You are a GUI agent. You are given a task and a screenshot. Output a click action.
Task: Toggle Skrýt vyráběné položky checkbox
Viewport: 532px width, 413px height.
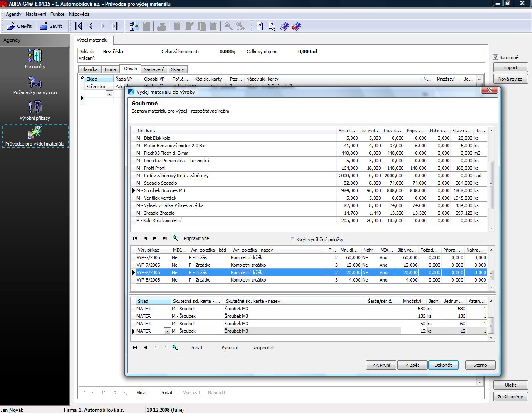[292, 240]
